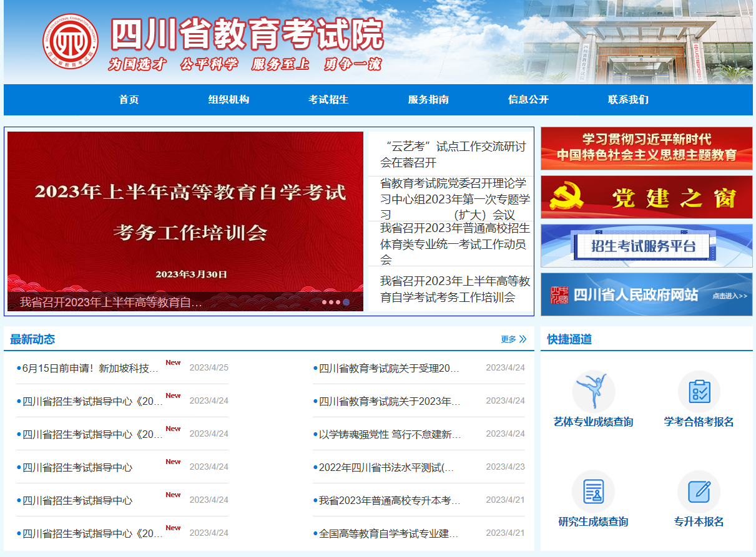The image size is (756, 557).
Task: Open the 党建之窗 banner
Action: (x=646, y=197)
